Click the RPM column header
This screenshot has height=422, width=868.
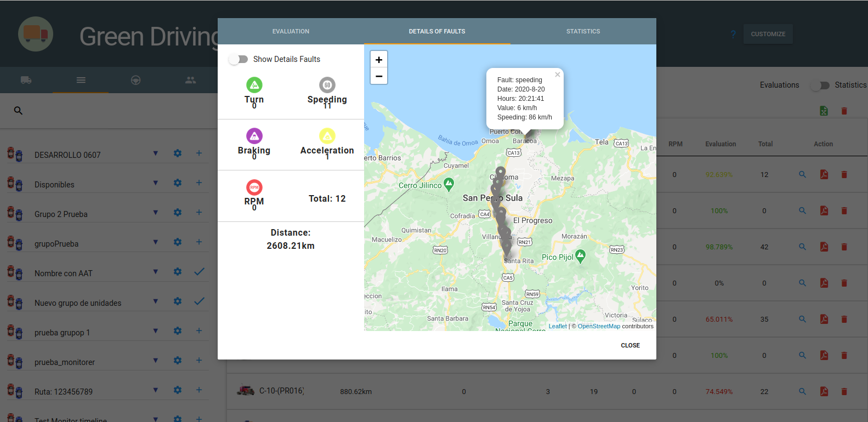(675, 144)
